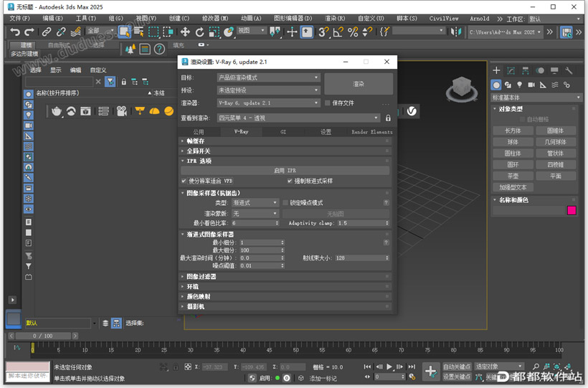Click the magenta object color swatch
This screenshot has width=588, height=388.
tap(572, 210)
